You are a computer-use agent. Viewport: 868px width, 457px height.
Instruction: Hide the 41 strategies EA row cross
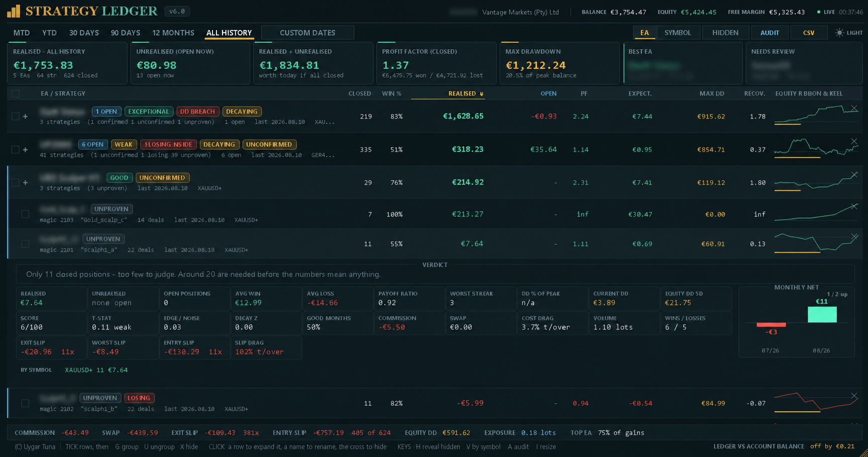pos(854,142)
